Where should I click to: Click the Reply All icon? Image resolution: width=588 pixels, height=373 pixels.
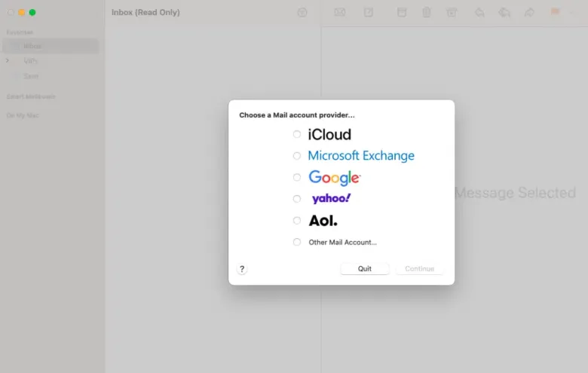pos(504,12)
